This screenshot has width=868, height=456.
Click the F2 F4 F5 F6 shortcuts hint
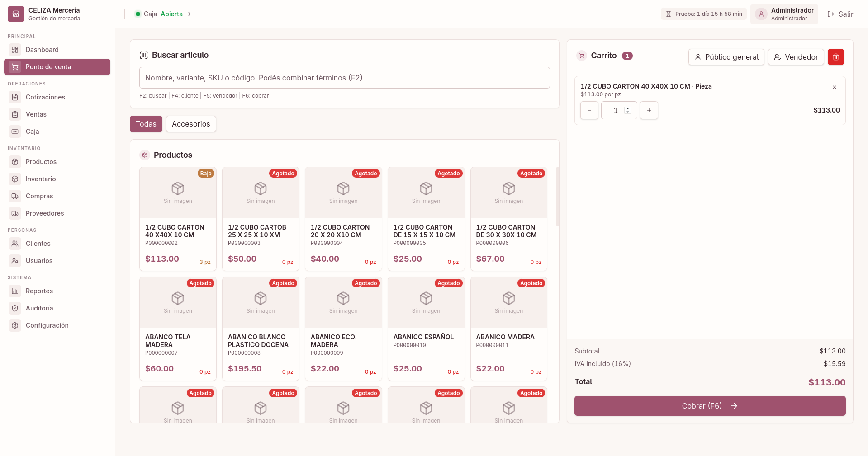[x=204, y=96]
